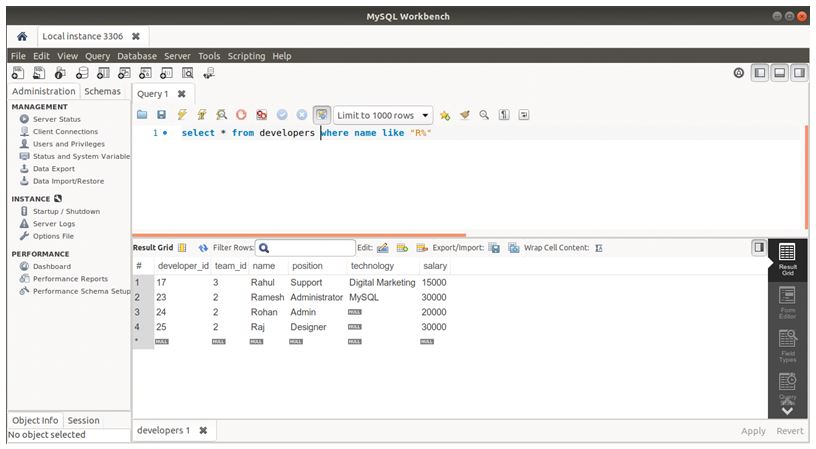The width and height of the screenshot is (816, 449).
Task: Switch to the Session tab
Action: coord(83,420)
